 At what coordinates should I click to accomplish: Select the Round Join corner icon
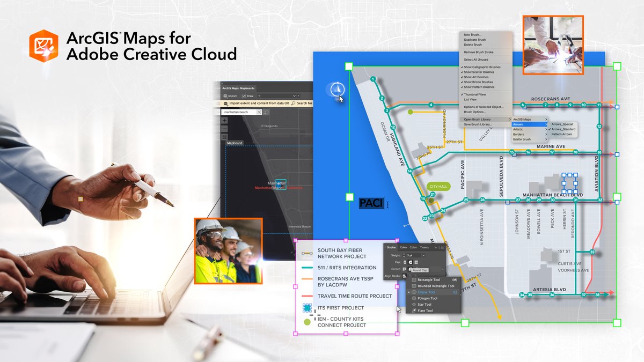[410, 269]
